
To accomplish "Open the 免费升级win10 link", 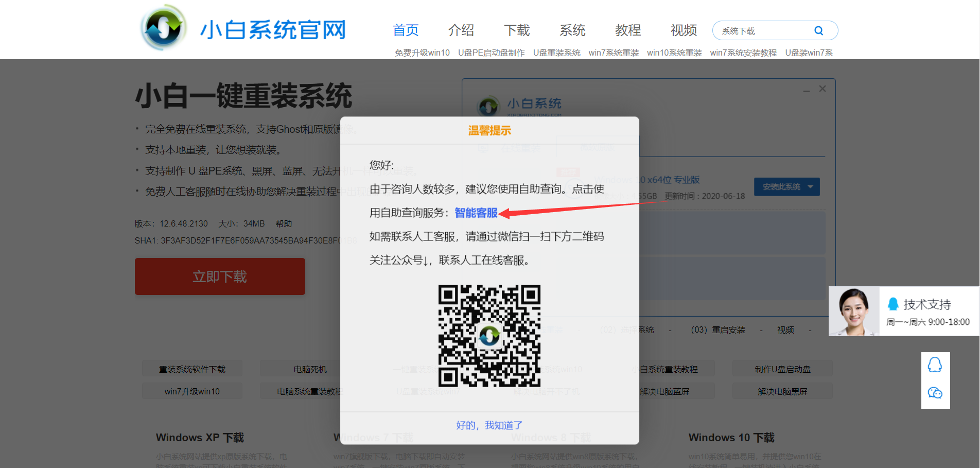I will pyautogui.click(x=422, y=52).
